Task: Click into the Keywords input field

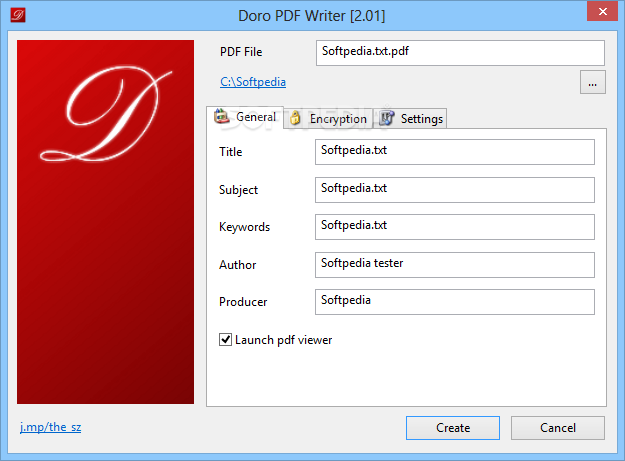Action: click(x=455, y=227)
